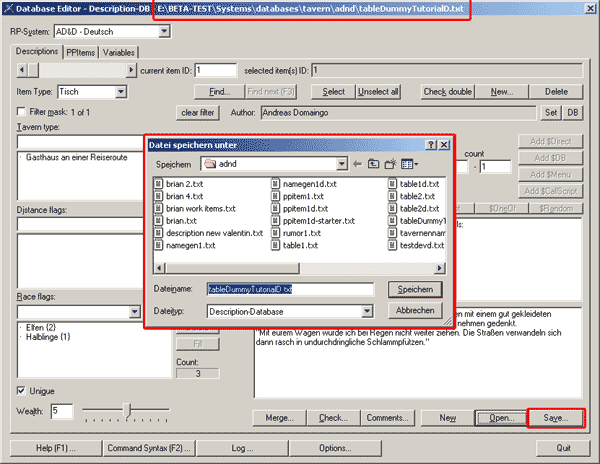Go up one folder level
This screenshot has width=600, height=464.
click(374, 163)
